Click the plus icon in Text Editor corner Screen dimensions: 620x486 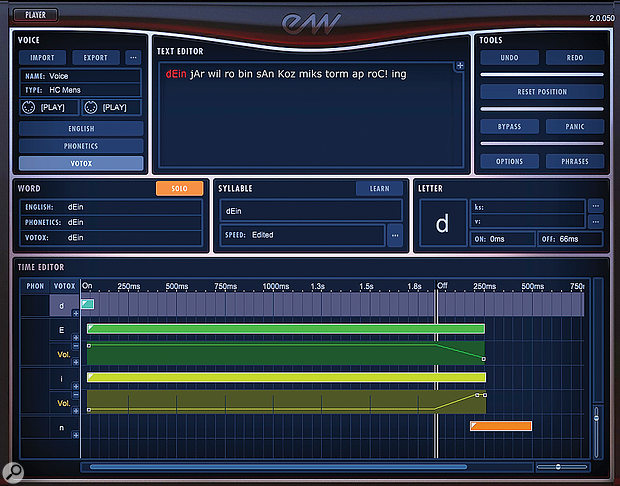[x=460, y=67]
